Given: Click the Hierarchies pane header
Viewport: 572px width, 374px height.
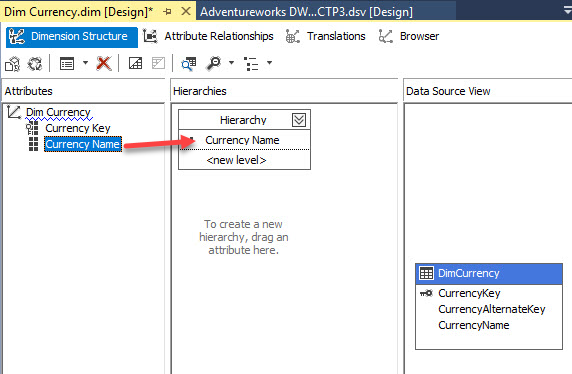Looking at the screenshot, I should (284, 91).
